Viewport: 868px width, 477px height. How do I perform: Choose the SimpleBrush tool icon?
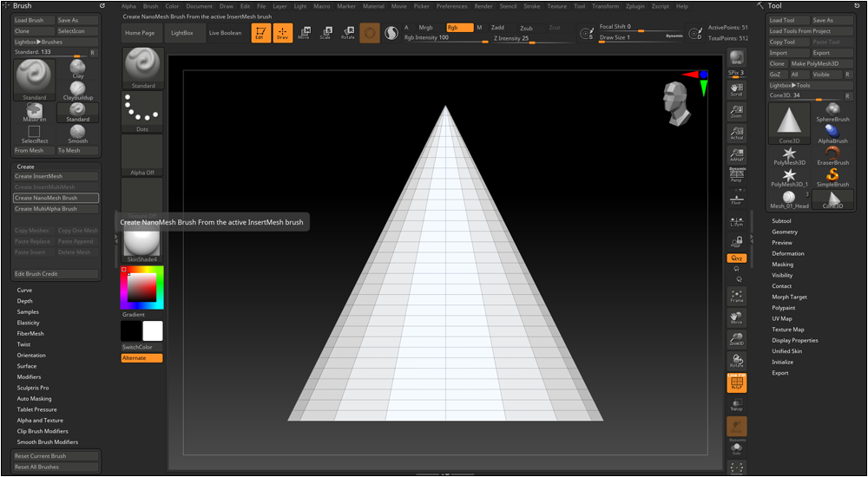[832, 177]
